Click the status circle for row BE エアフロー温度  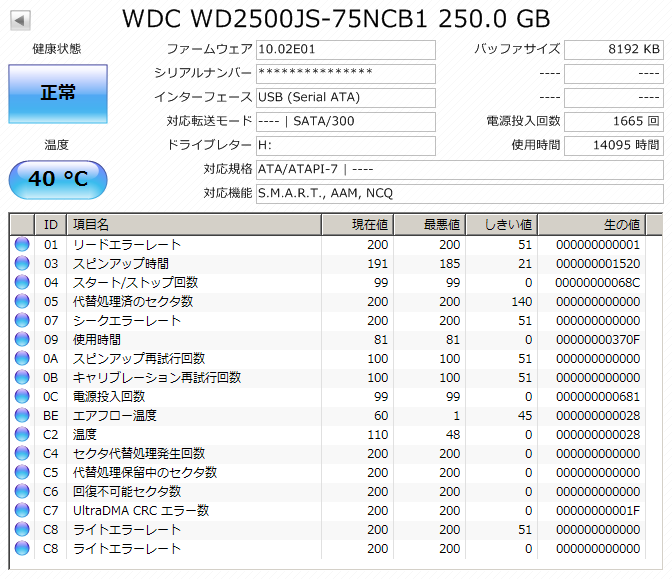click(x=22, y=415)
